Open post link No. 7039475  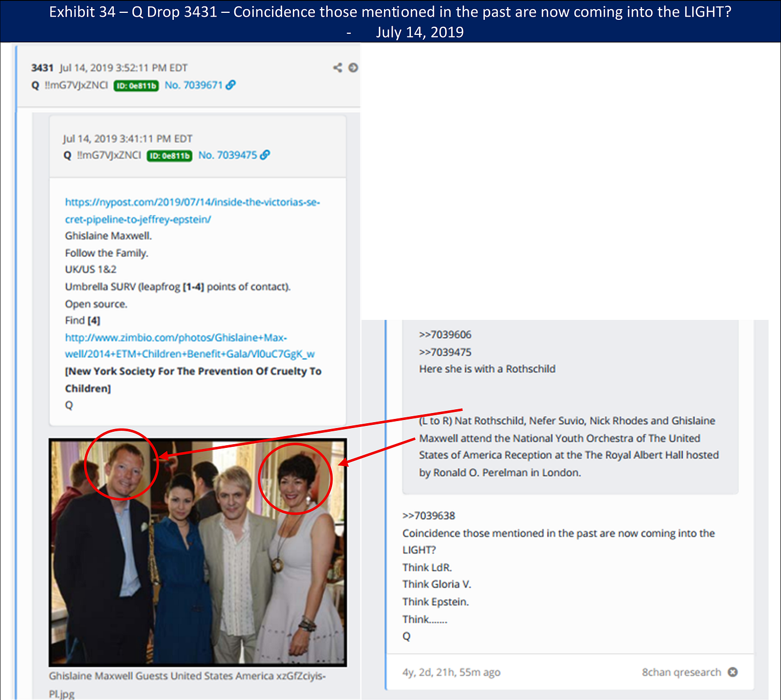227,155
